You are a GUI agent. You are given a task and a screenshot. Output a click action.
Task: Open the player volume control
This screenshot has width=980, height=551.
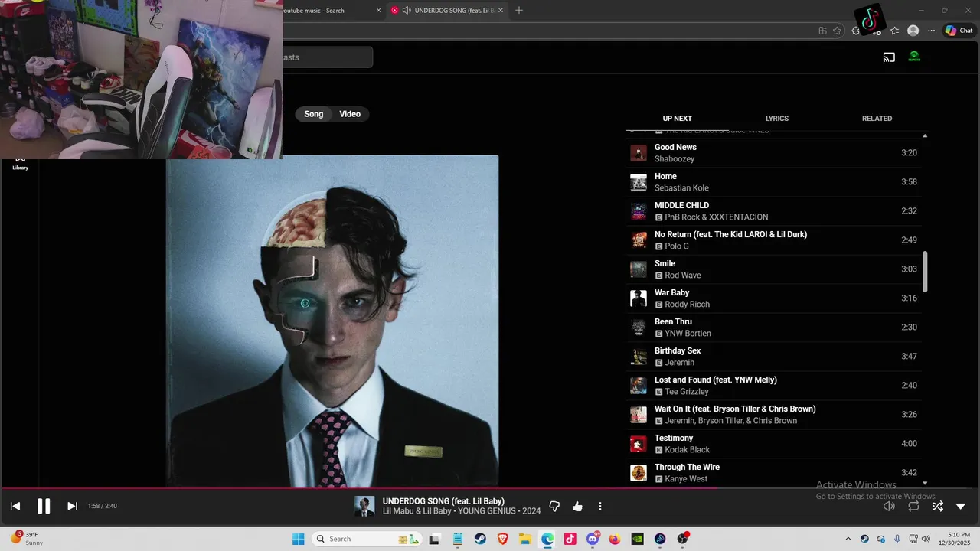point(889,506)
